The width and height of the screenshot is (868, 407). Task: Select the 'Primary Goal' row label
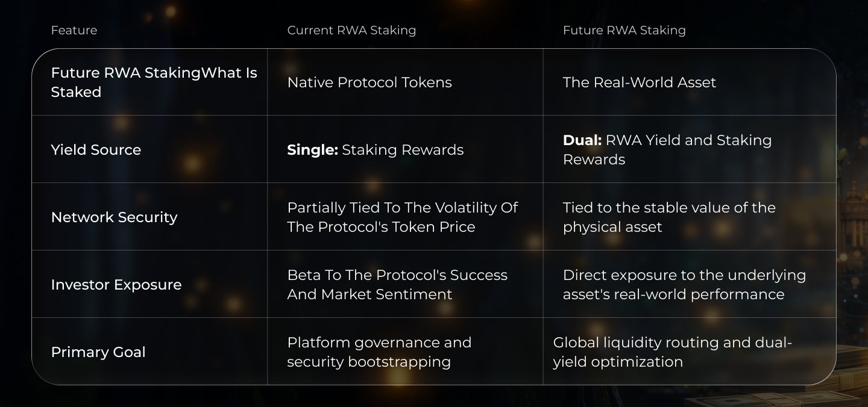pos(98,352)
